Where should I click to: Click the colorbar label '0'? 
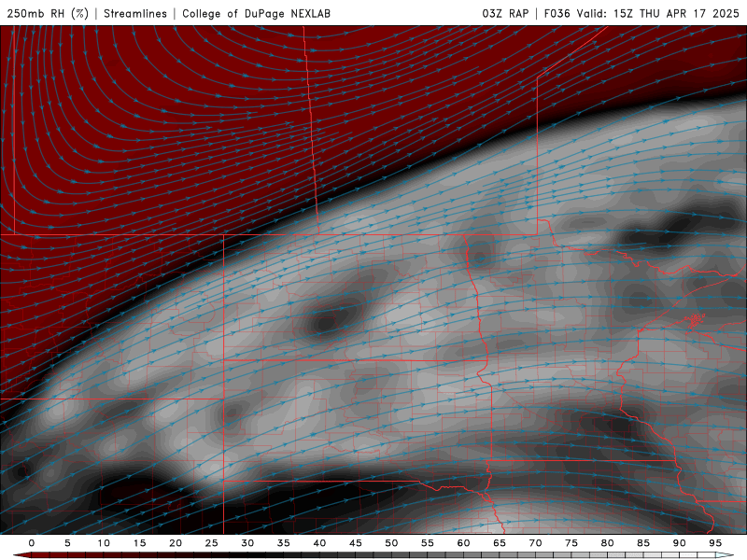(x=32, y=543)
